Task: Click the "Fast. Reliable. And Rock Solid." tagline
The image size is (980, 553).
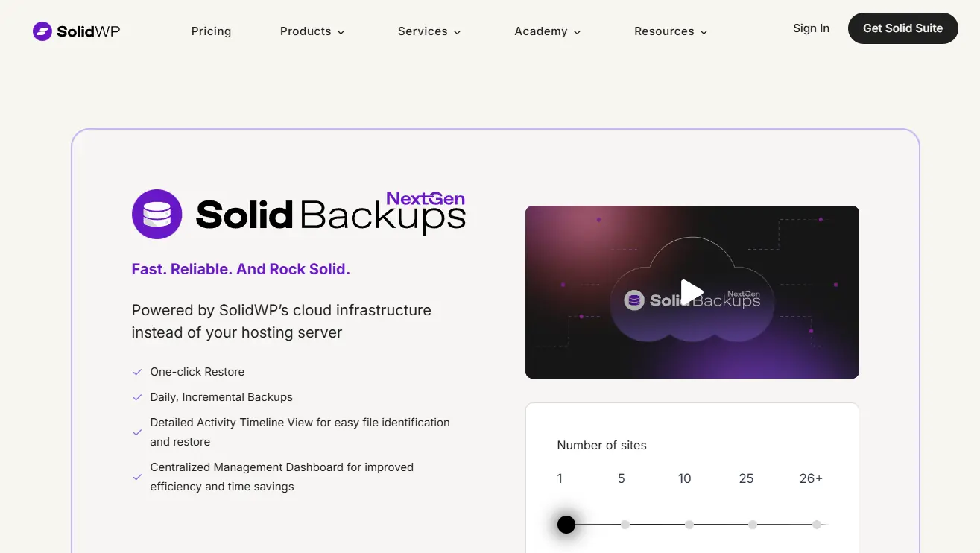Action: (241, 269)
